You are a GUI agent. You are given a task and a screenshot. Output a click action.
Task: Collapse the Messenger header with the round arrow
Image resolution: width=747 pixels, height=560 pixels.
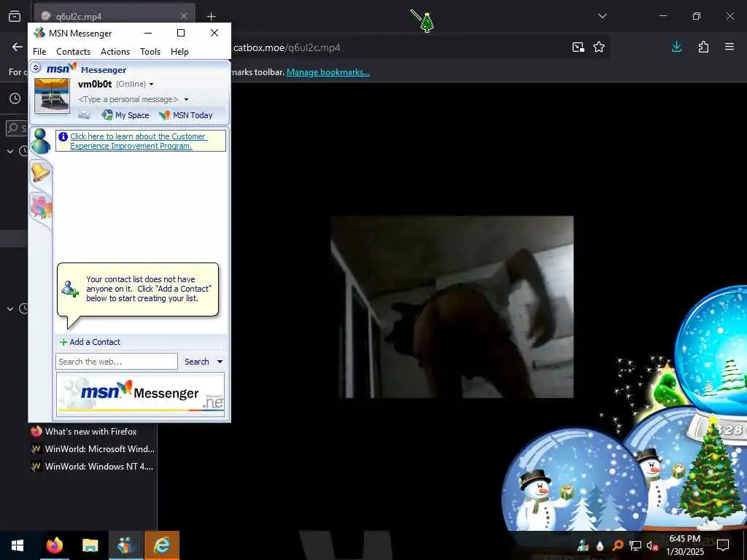(36, 67)
